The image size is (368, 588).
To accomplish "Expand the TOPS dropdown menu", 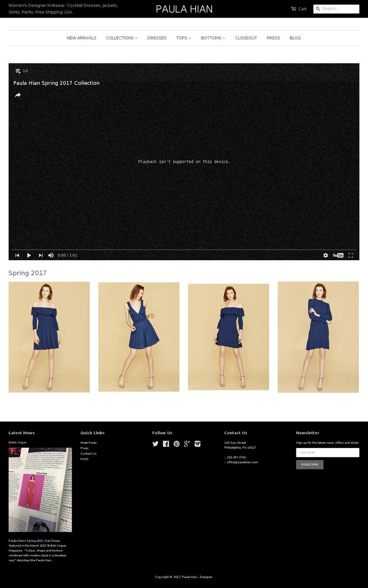I will [183, 38].
